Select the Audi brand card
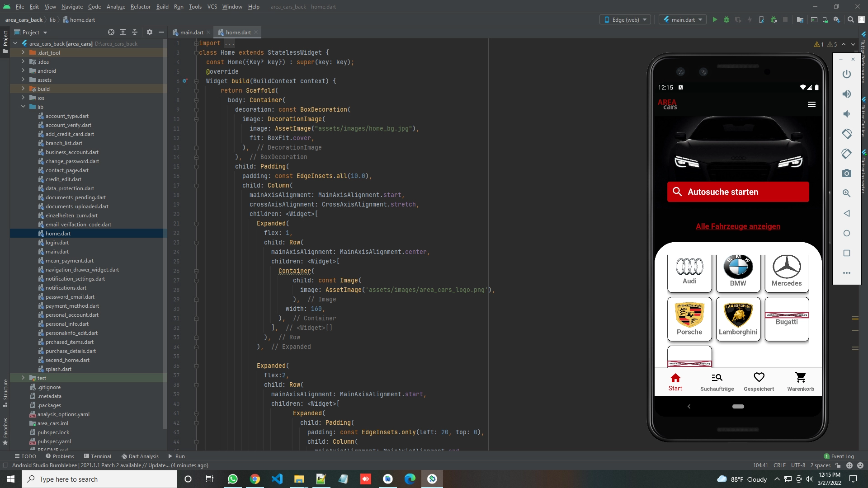Screen dimensions: 868x488 coord(689,273)
